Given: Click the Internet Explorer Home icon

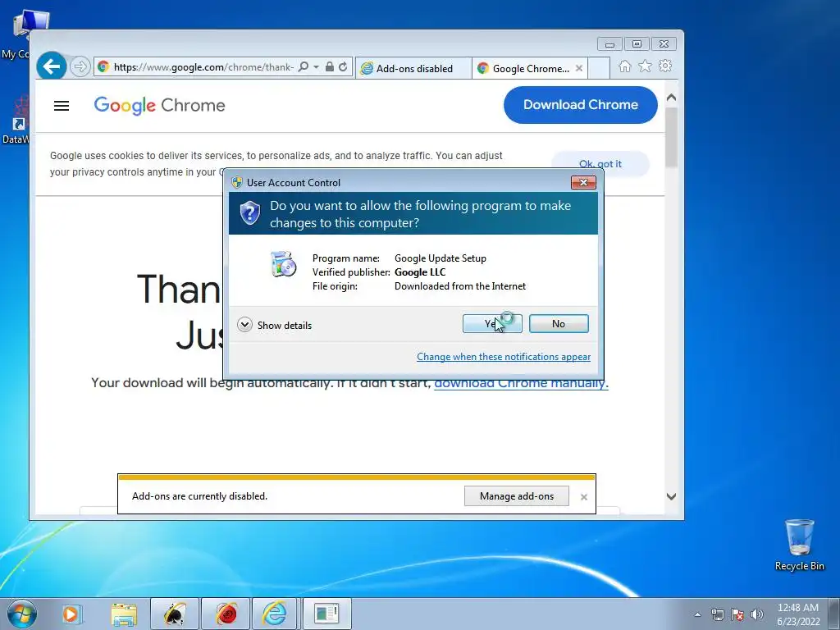Looking at the screenshot, I should (x=624, y=66).
